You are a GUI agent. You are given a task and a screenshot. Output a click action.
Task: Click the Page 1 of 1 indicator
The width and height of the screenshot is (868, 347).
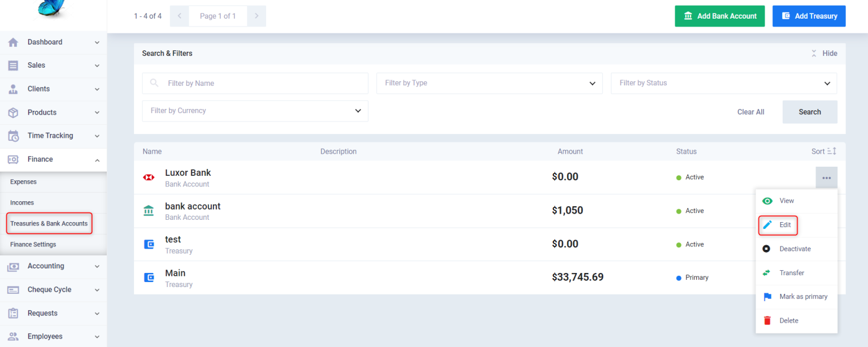(218, 16)
